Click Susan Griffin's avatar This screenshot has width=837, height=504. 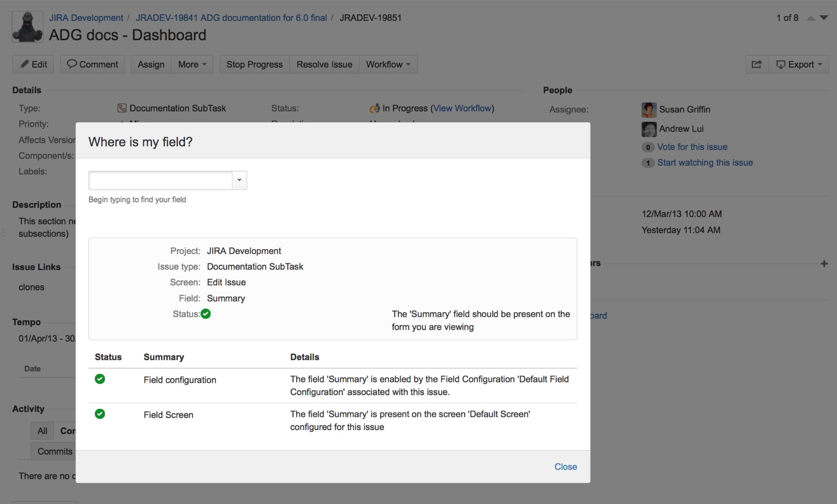point(648,110)
